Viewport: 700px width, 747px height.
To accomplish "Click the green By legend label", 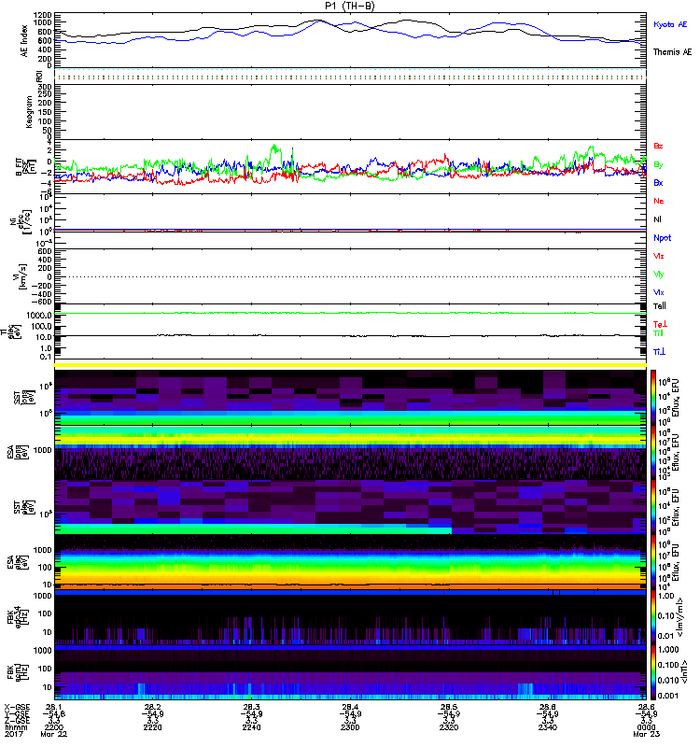I will [x=658, y=165].
